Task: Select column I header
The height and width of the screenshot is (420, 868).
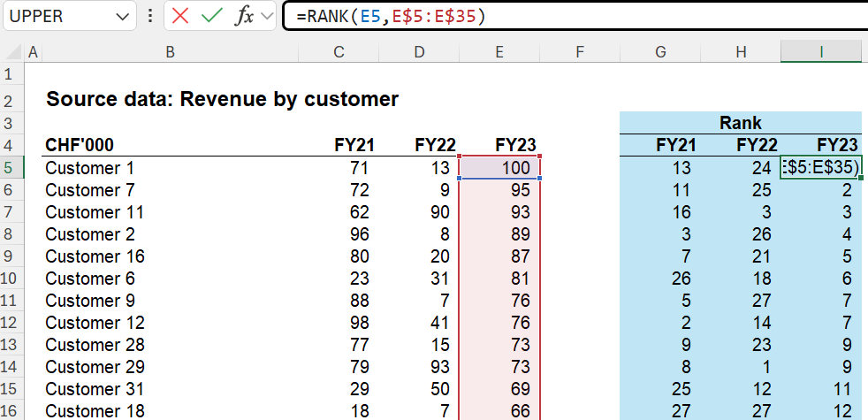Action: 821,52
